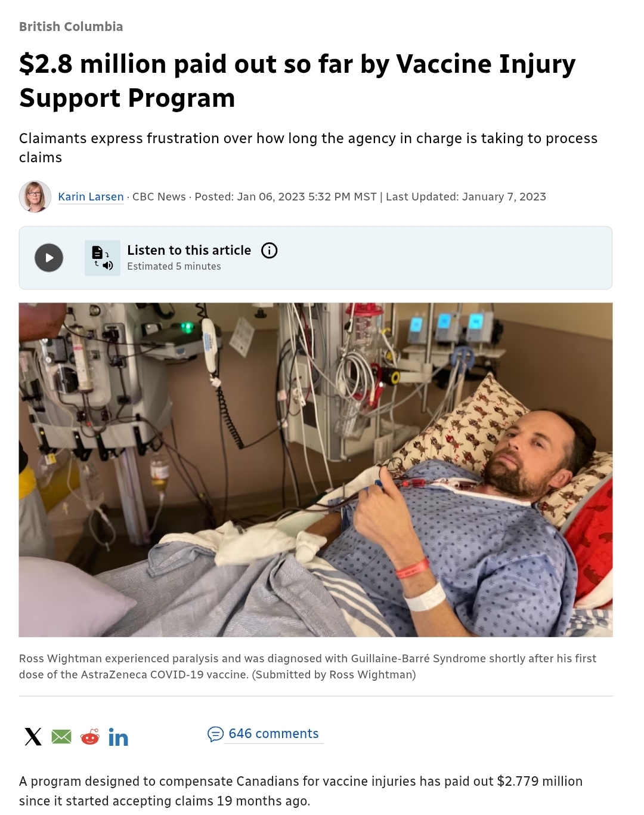Share the article on Reddit
This screenshot has width=644, height=815.
click(x=90, y=737)
